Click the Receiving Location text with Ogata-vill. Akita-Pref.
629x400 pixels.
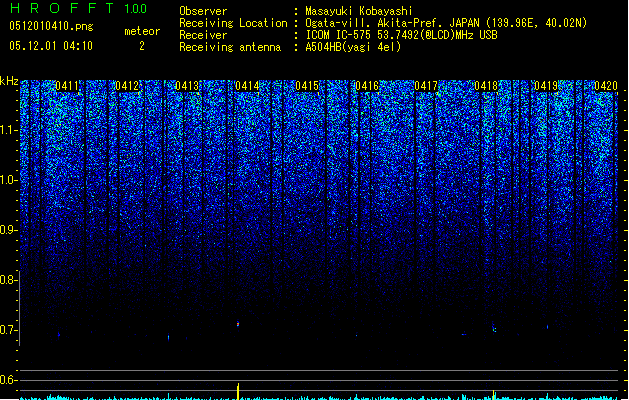(446, 23)
